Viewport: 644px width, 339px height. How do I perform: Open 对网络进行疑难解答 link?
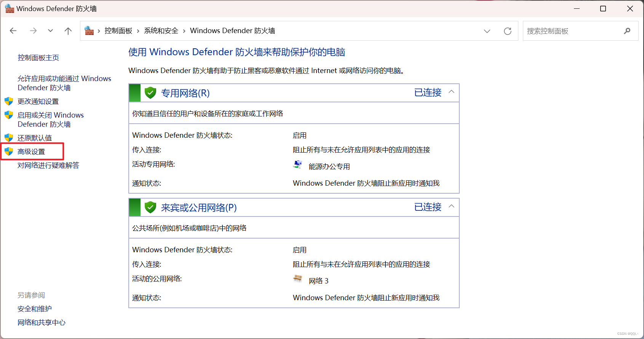pyautogui.click(x=48, y=166)
